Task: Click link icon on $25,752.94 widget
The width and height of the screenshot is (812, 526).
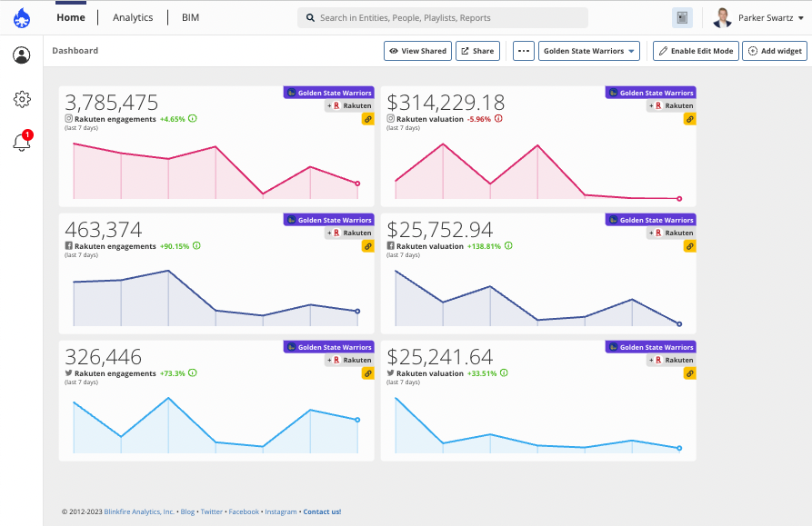Action: tap(690, 247)
